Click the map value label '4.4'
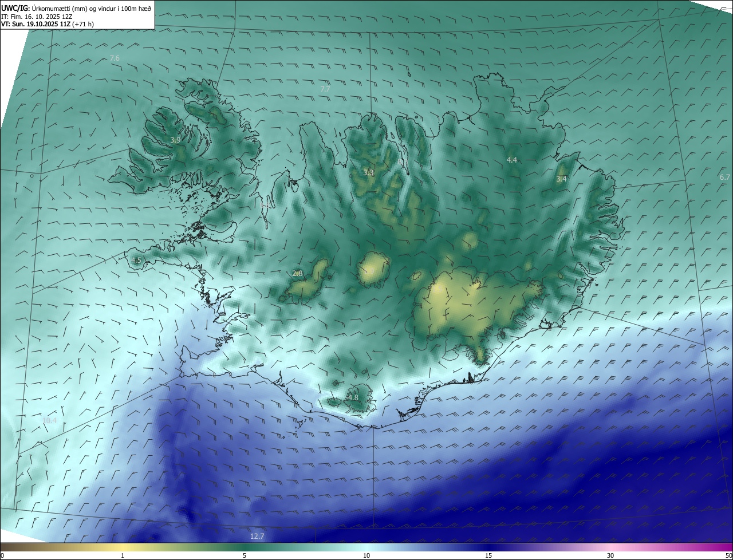 coord(512,160)
